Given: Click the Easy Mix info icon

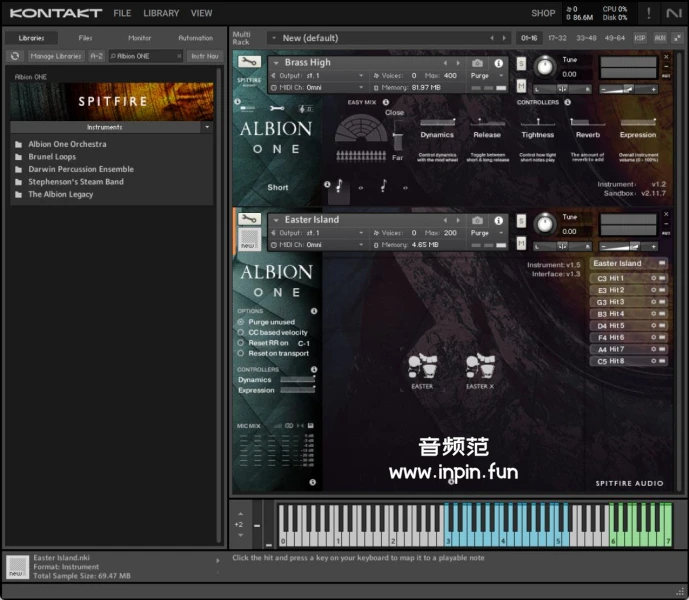Looking at the screenshot, I should tap(385, 102).
